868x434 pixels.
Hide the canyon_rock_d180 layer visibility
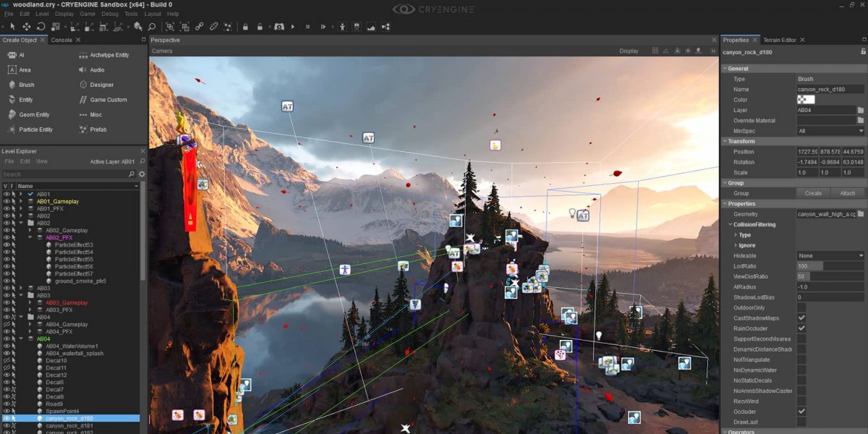(6, 418)
